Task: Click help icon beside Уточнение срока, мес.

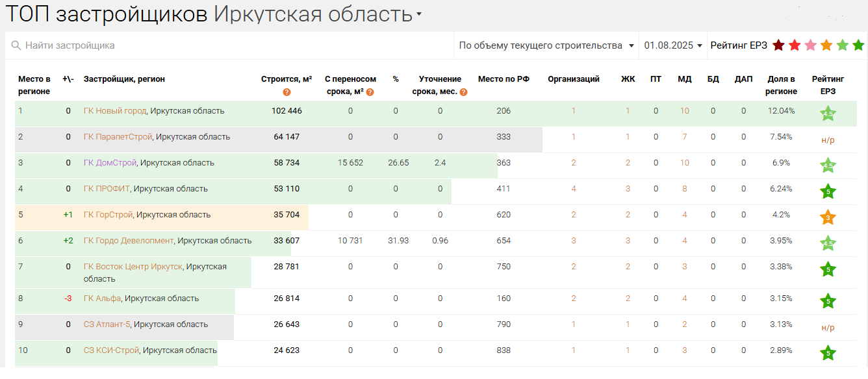Action: 463,92
